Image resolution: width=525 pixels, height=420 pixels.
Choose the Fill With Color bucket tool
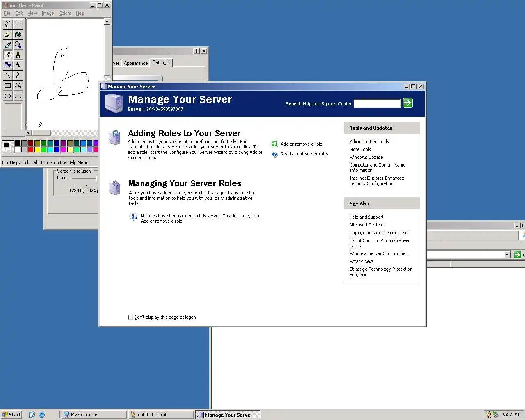pos(18,34)
